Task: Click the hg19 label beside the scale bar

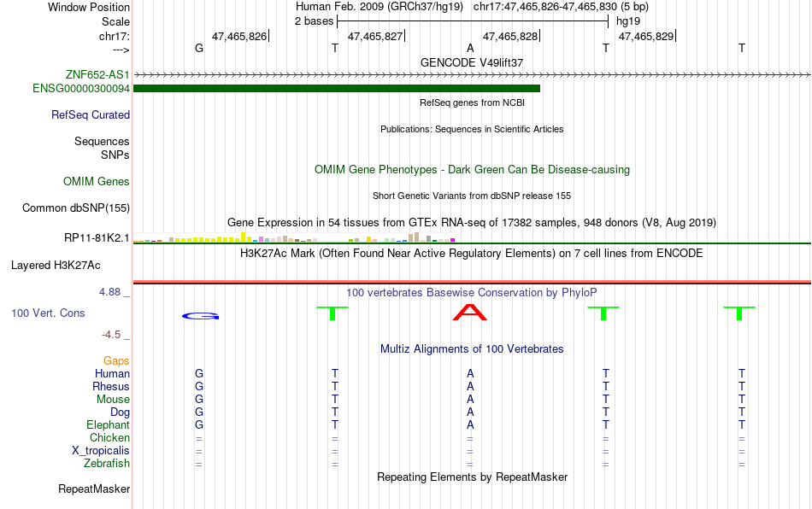Action: (628, 21)
